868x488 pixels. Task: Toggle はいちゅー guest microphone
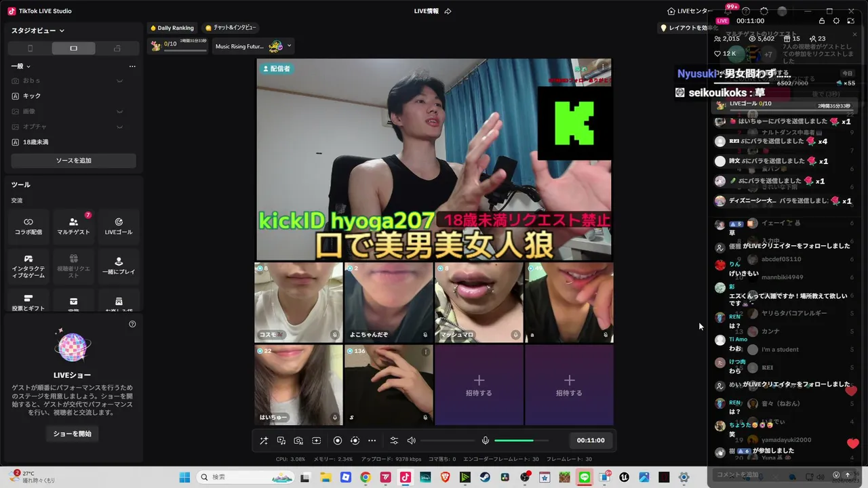pyautogui.click(x=335, y=418)
